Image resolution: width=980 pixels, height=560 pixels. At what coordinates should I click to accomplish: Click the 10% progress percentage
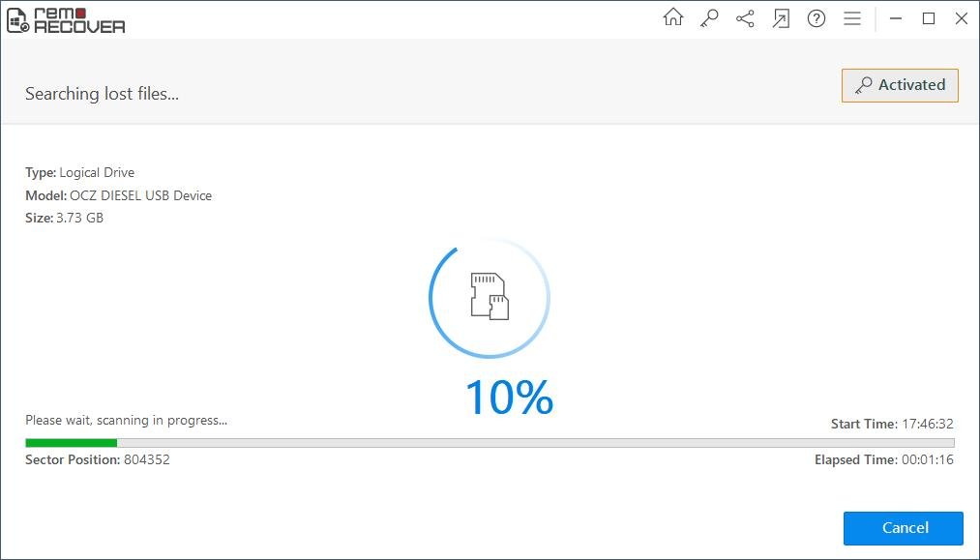(509, 398)
